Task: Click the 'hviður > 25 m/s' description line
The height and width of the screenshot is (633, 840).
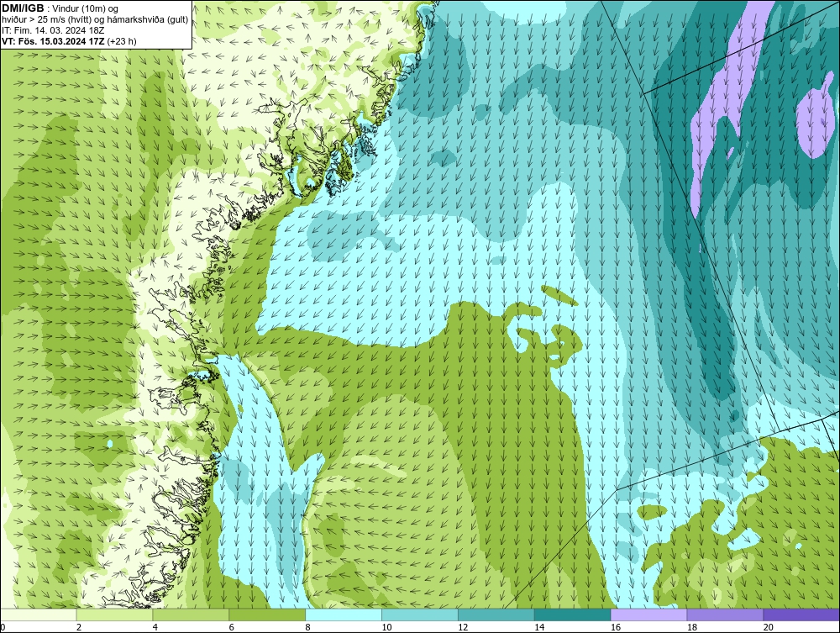Action: click(95, 20)
